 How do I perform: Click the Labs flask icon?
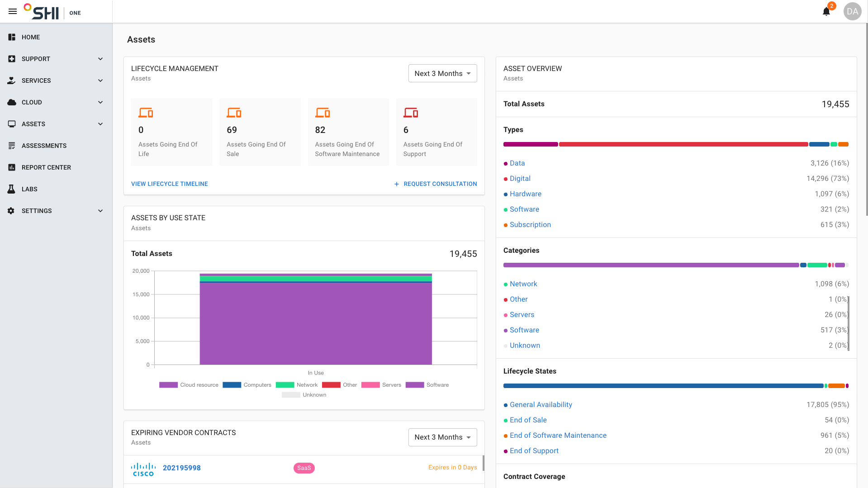12,189
